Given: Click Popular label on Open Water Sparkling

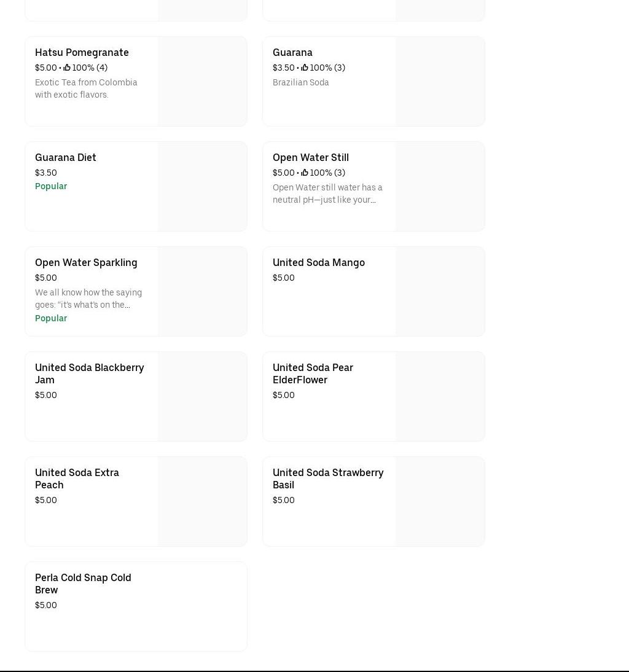Looking at the screenshot, I should [x=51, y=318].
